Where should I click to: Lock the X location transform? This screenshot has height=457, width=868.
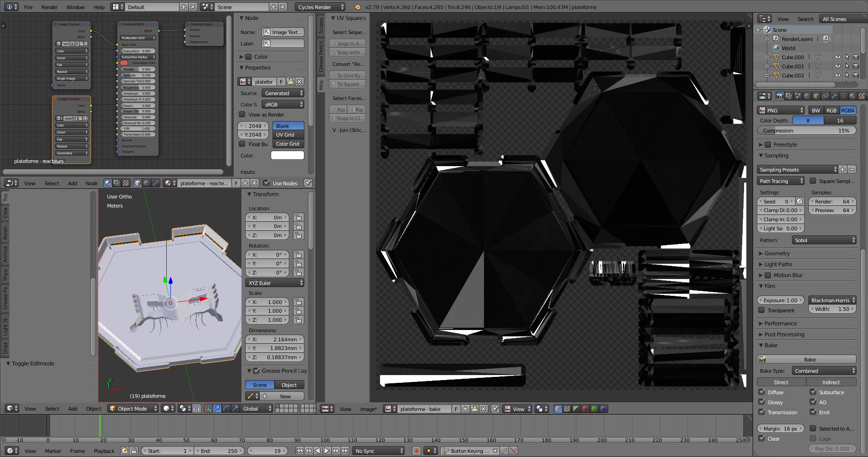[x=298, y=218]
